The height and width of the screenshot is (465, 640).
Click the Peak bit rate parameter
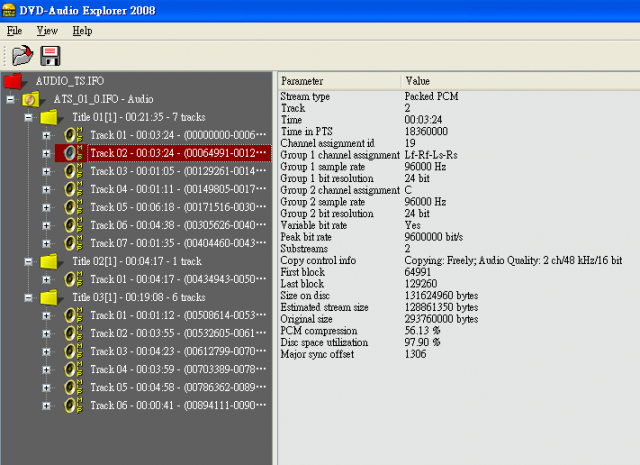(x=306, y=237)
